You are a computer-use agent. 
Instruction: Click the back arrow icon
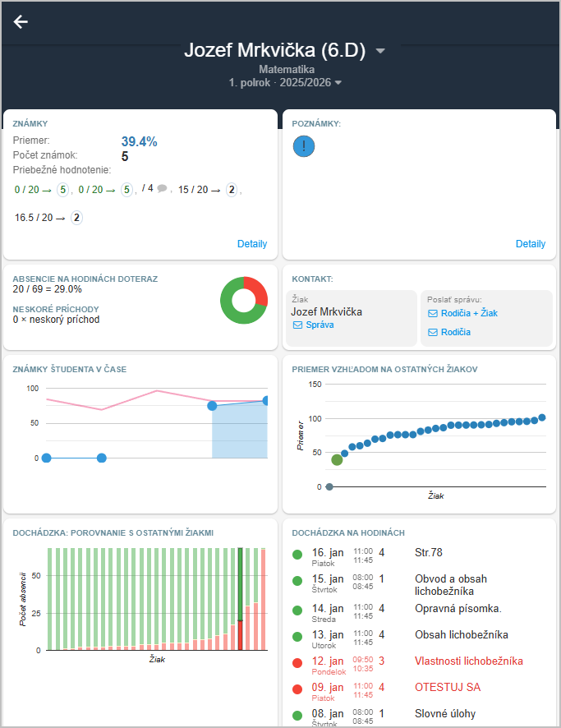tap(21, 21)
